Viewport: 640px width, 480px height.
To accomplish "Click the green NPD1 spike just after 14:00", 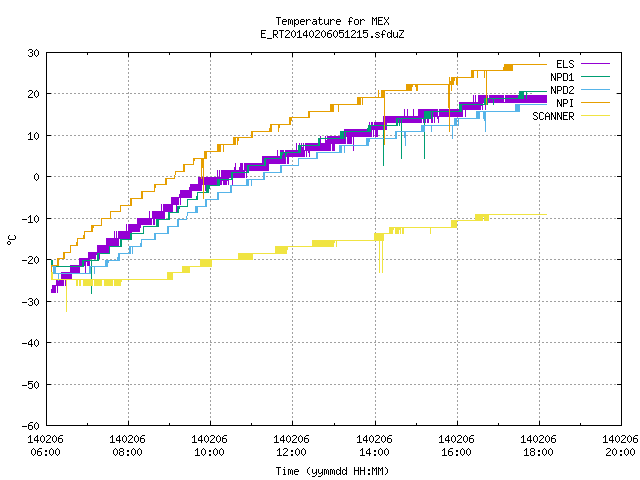I will (383, 147).
